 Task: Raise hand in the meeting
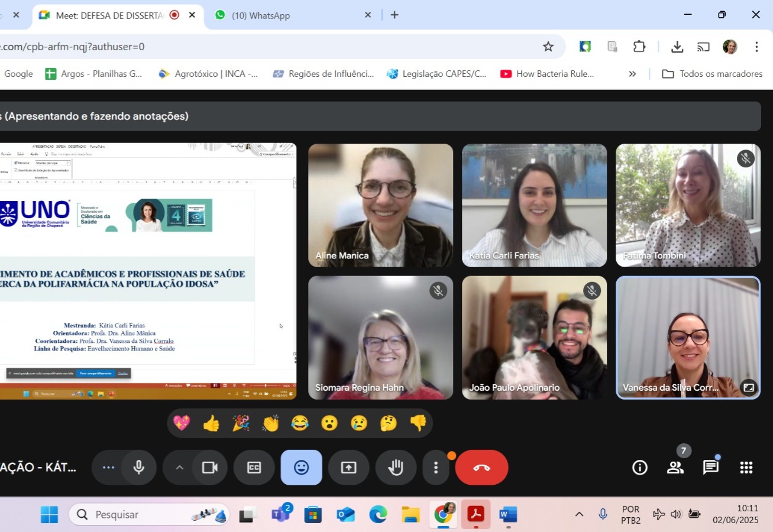coord(396,468)
